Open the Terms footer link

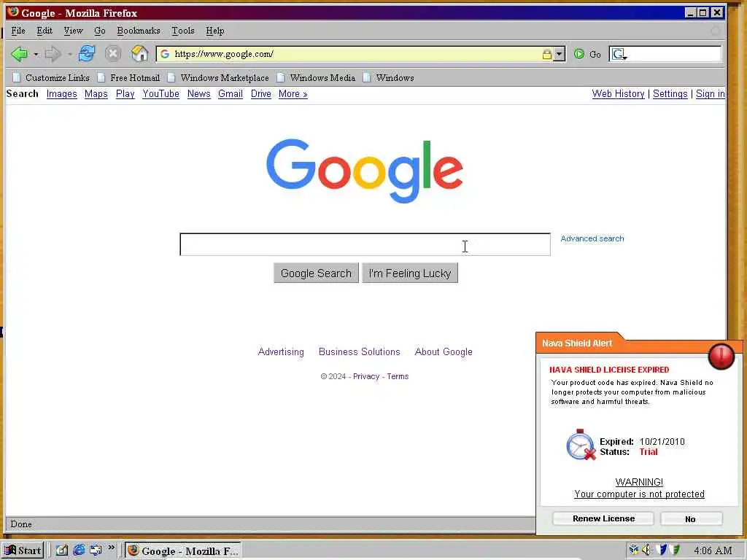point(398,376)
